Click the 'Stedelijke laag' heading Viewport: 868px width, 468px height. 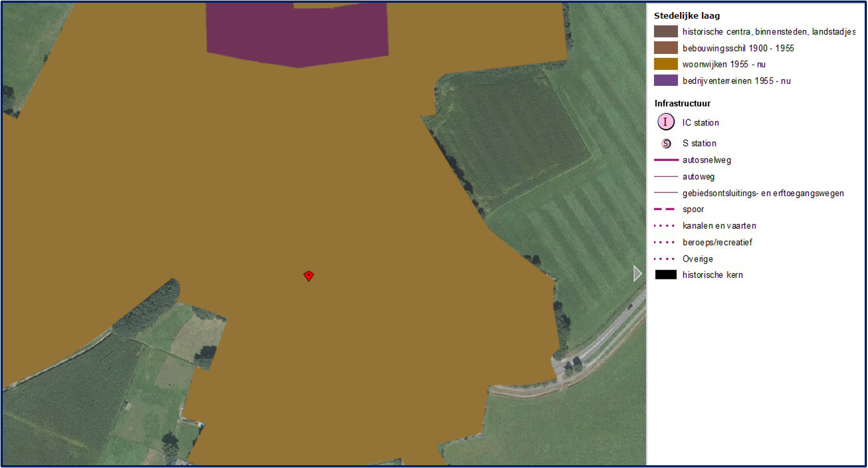(x=687, y=16)
